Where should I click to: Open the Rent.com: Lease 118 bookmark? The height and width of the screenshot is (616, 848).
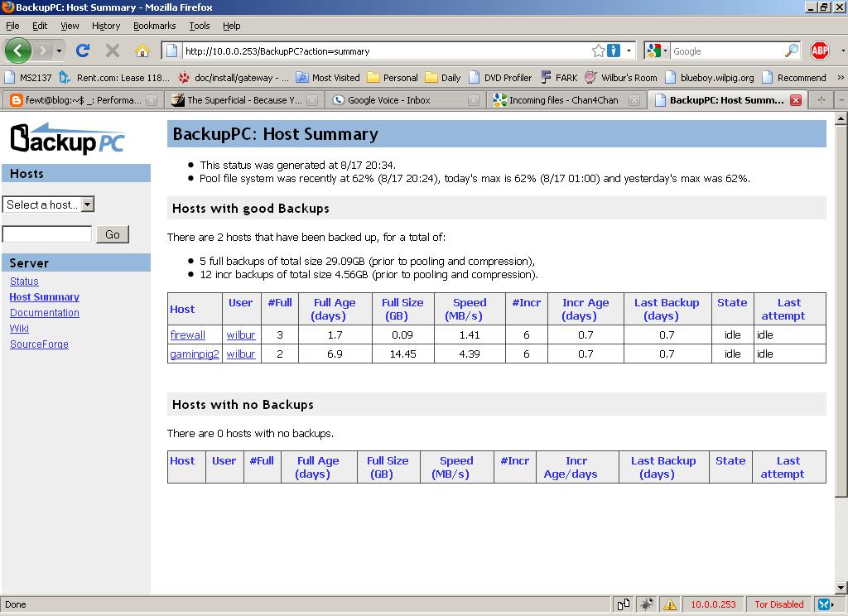pyautogui.click(x=114, y=77)
